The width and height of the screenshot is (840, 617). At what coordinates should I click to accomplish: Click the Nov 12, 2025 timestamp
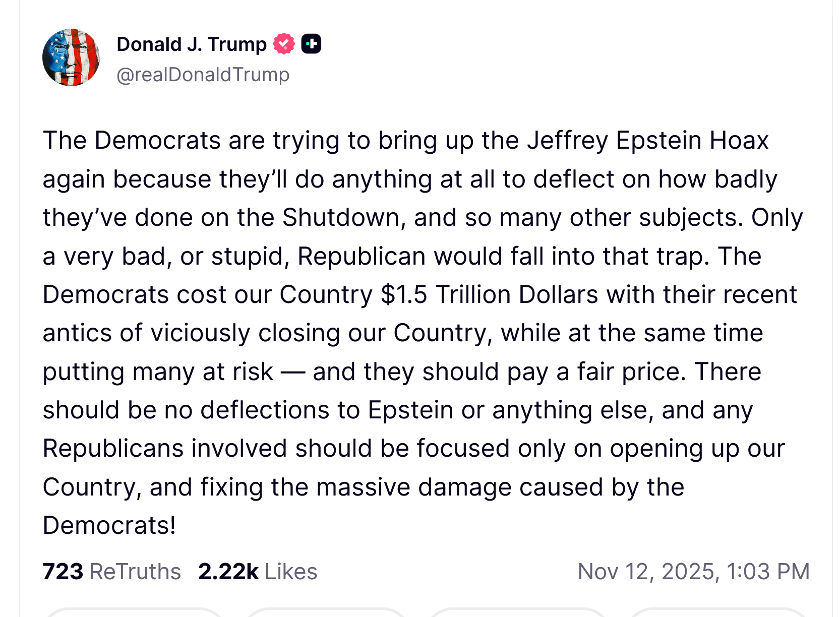pyautogui.click(x=693, y=572)
